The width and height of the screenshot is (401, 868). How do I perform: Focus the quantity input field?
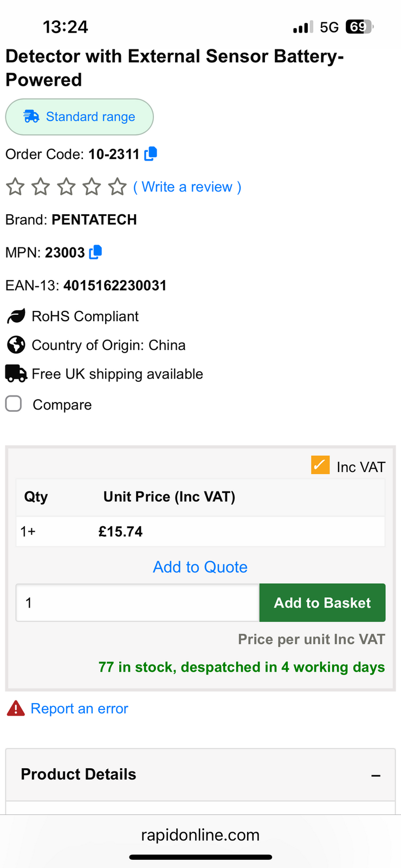tap(138, 603)
